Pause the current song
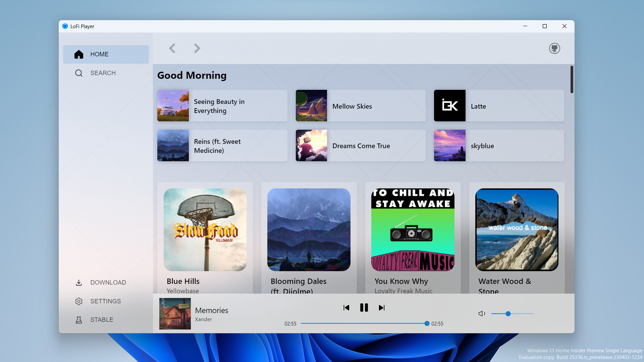This screenshot has height=362, width=644. [x=364, y=308]
